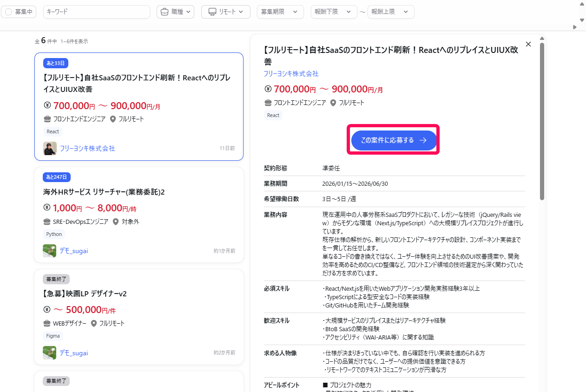The height and width of the screenshot is (392, 586).
Task: Expand the 募集期限 dropdown
Action: pos(280,12)
